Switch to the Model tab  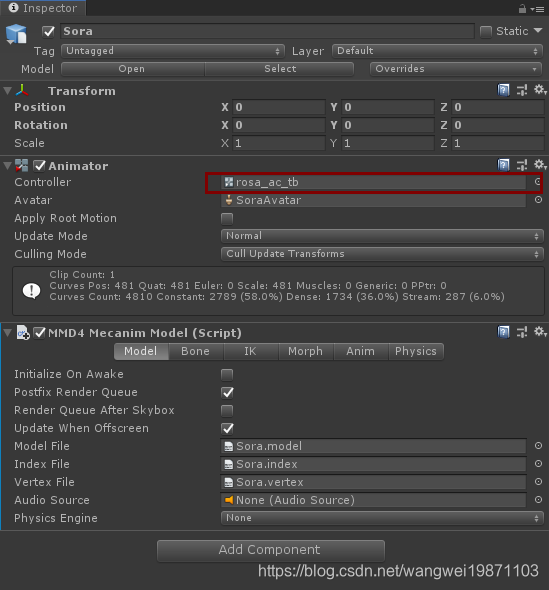(141, 351)
